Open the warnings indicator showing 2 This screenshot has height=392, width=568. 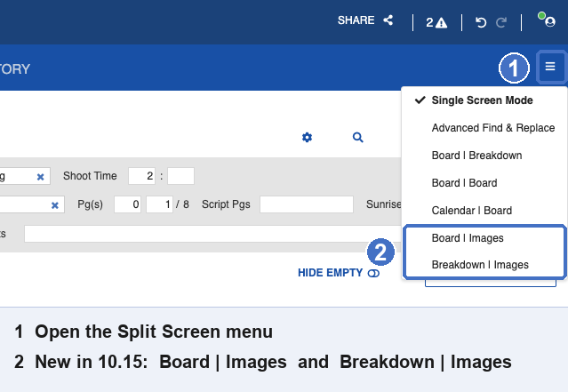coord(436,22)
